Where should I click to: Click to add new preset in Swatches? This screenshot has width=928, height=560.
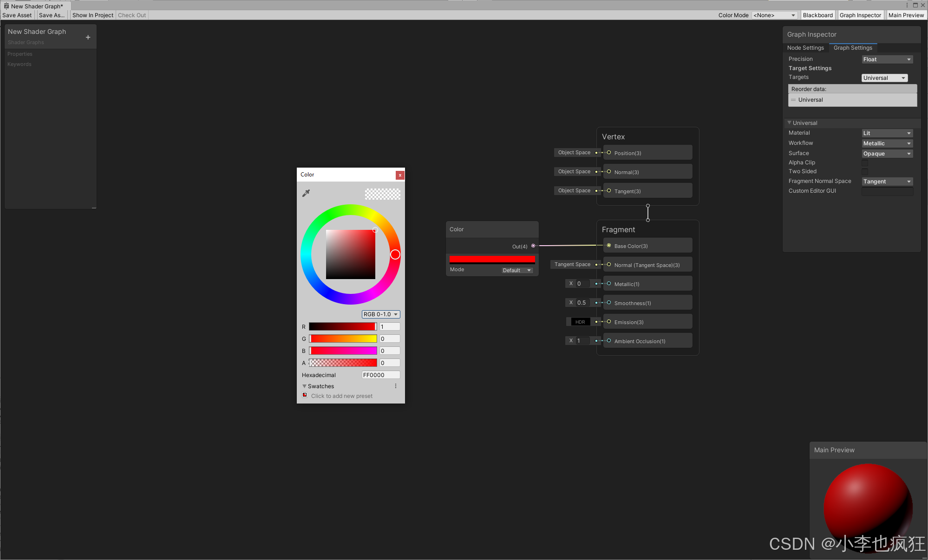(x=341, y=396)
